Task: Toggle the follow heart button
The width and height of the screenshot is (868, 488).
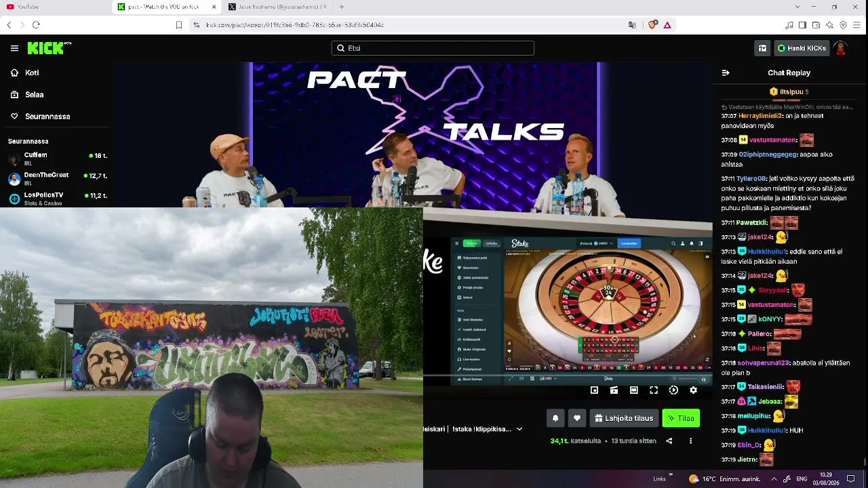Action: 577,418
